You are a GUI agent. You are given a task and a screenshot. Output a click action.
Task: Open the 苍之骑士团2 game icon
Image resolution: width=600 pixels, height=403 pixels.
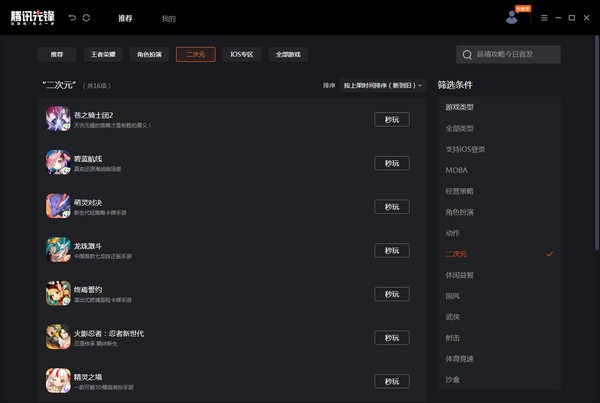point(58,119)
